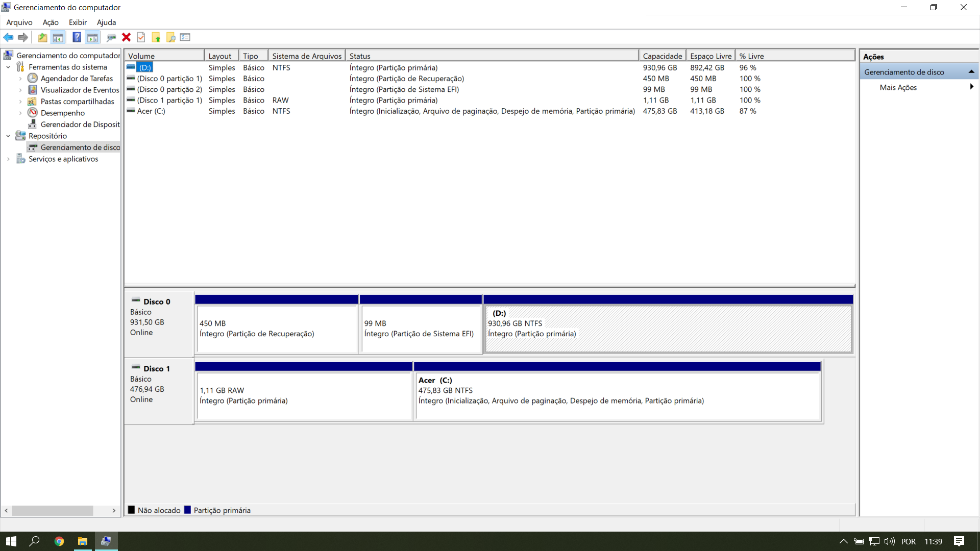Sort by the Status column header

click(492, 56)
